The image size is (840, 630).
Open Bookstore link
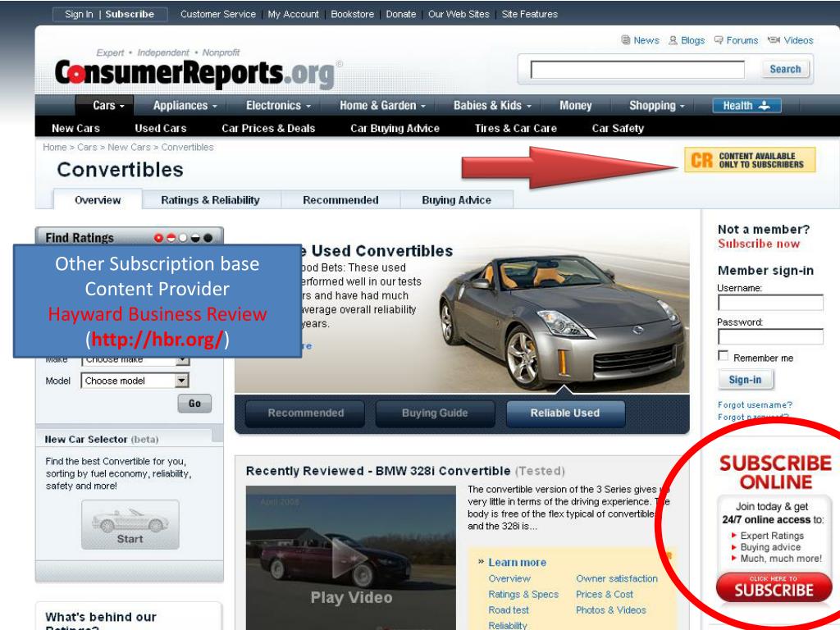point(352,15)
